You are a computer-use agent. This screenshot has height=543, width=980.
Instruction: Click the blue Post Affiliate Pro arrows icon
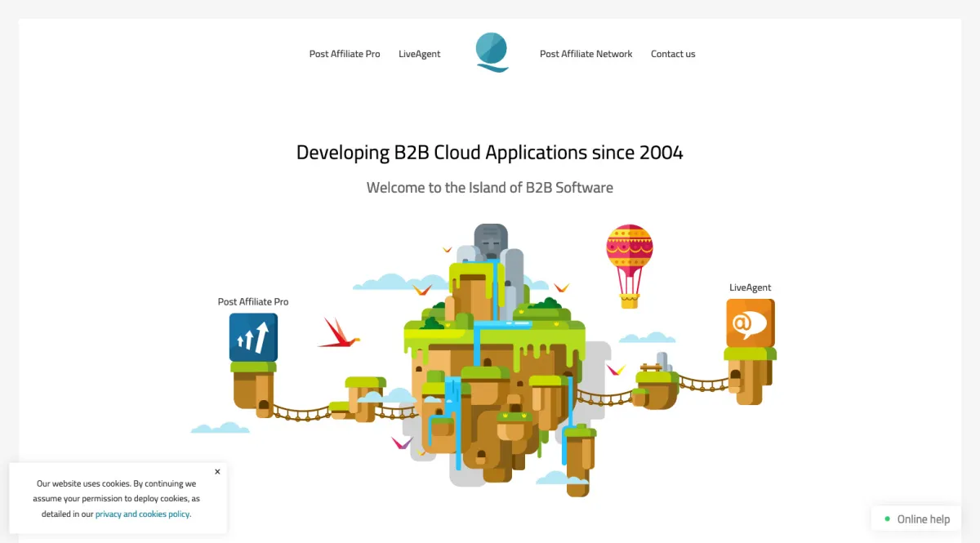253,337
